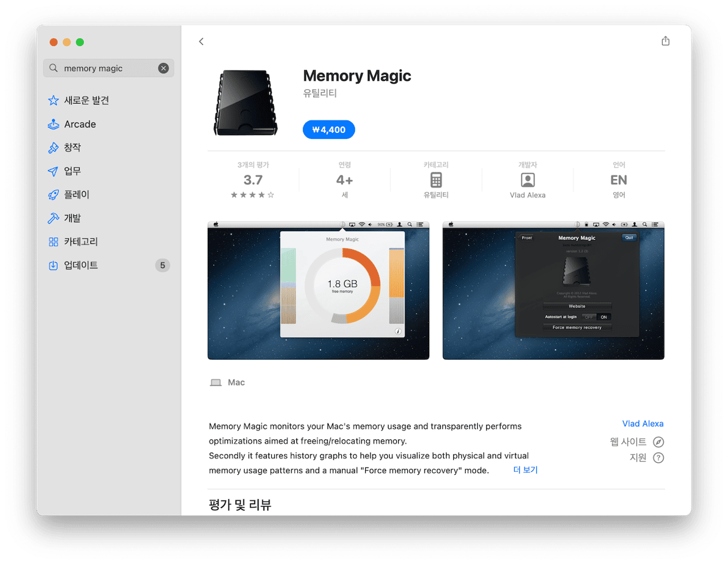Viewport: 728px width, 564px height.
Task: Go back using the chevron arrow
Action: [x=201, y=41]
